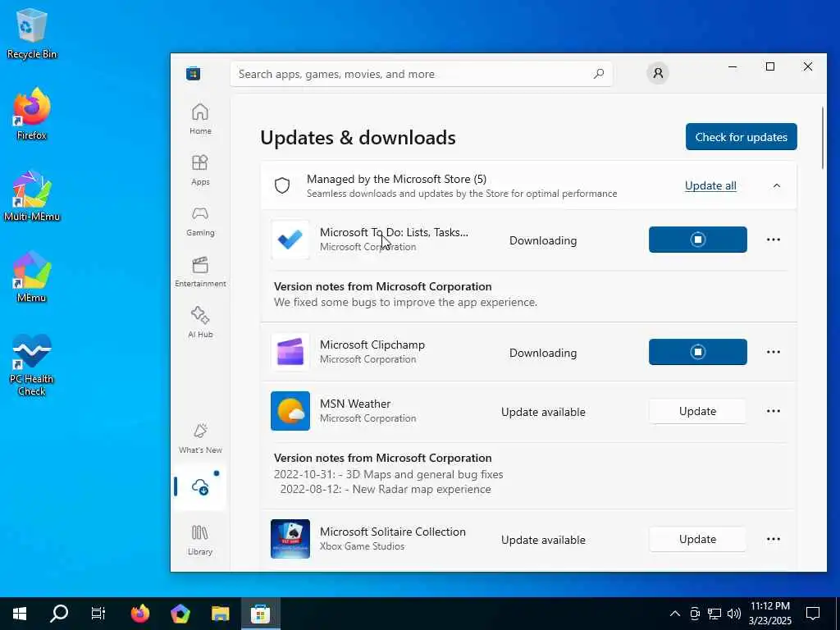Open network icon in system tray
Viewport: 840px width, 630px height.
pyautogui.click(x=714, y=614)
